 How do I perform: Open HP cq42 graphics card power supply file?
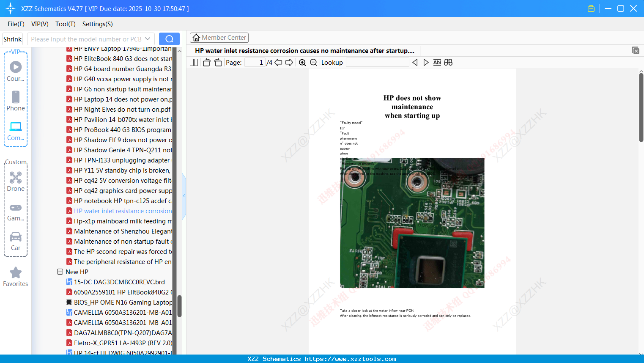pos(119,191)
